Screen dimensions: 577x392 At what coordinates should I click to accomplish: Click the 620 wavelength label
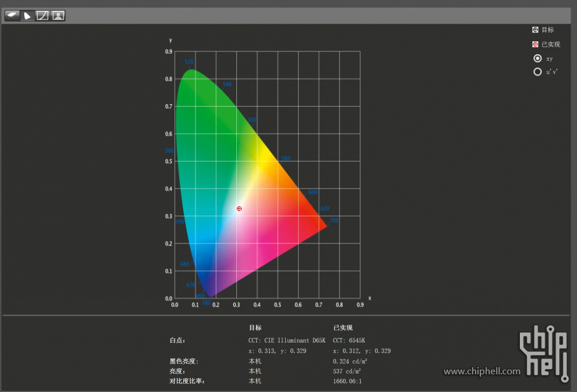(x=325, y=209)
